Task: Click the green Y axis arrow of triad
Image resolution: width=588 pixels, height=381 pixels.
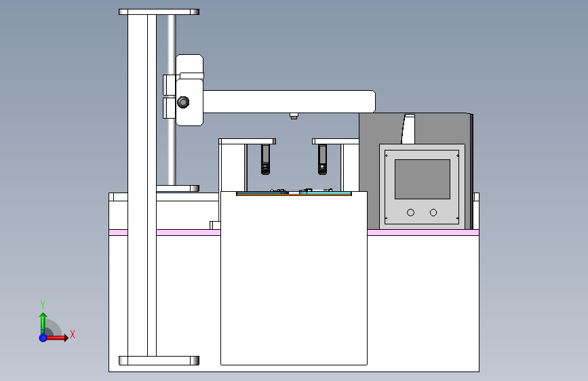Action: [43, 323]
